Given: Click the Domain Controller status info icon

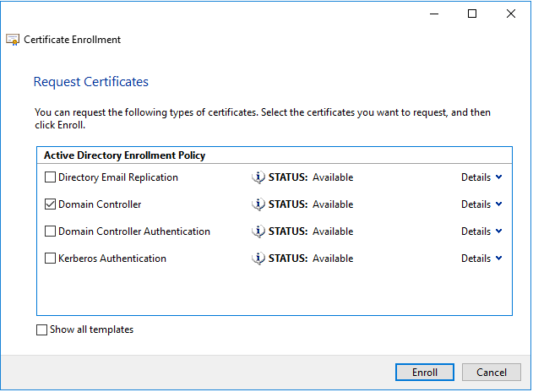Looking at the screenshot, I should 258,204.
